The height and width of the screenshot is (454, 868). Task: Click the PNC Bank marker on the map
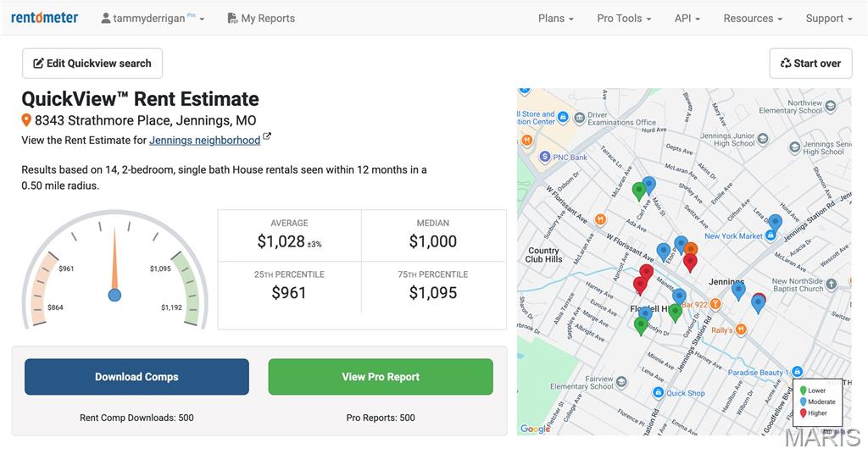(545, 157)
